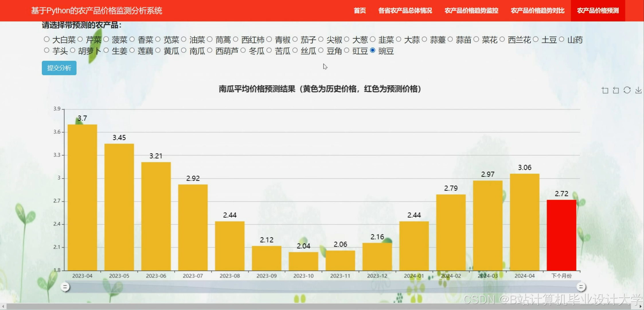Click the zoom reset (back) icon

point(616,90)
